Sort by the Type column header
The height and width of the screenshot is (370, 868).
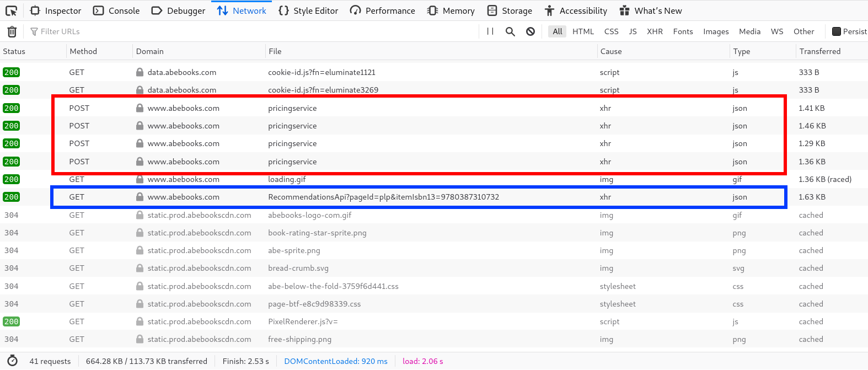tap(763, 51)
